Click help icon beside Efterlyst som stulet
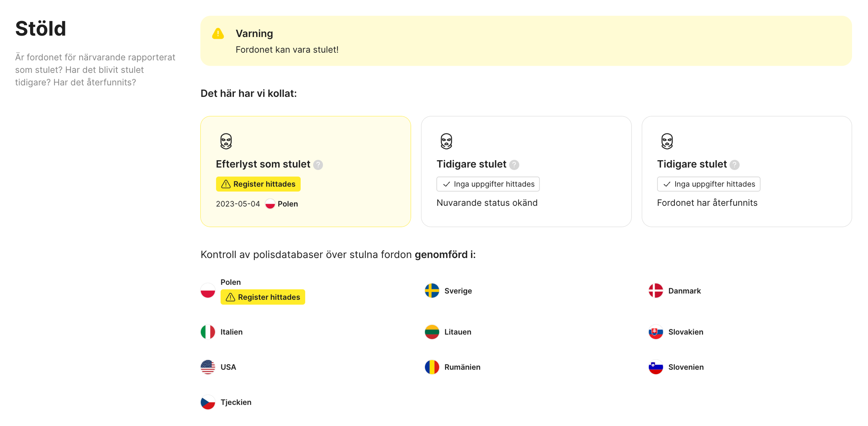The height and width of the screenshot is (426, 868). tap(318, 165)
